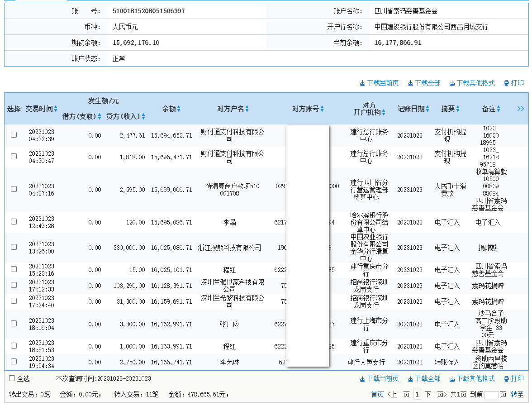Screen dimensions: 532x406
Task: Tick checkbox for 15:23:16 transaction
Action: click(14, 269)
